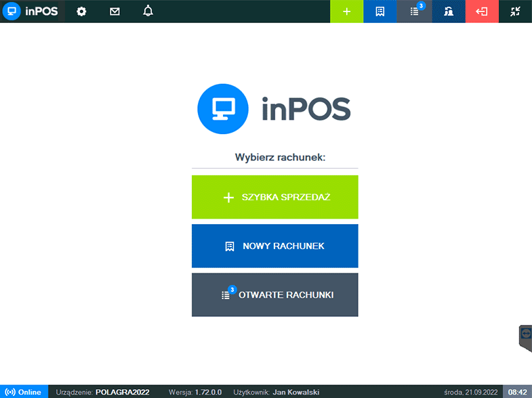Log out using the red exit icon
Image resolution: width=532 pixels, height=398 pixels.
coord(482,12)
